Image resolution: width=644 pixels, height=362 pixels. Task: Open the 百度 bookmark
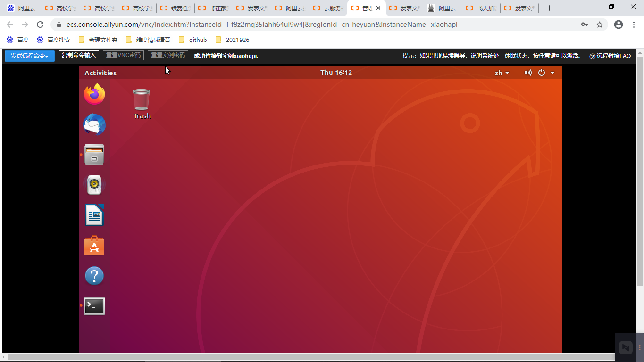tap(18, 40)
